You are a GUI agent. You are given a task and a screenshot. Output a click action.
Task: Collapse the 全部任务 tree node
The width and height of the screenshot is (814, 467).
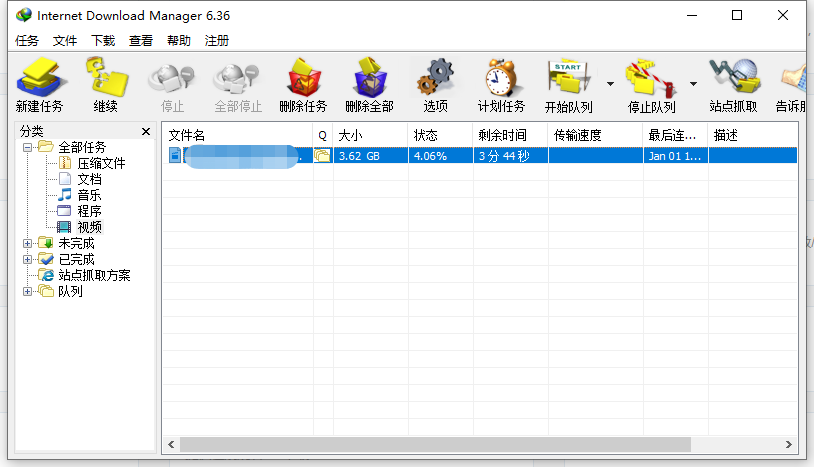coord(28,147)
